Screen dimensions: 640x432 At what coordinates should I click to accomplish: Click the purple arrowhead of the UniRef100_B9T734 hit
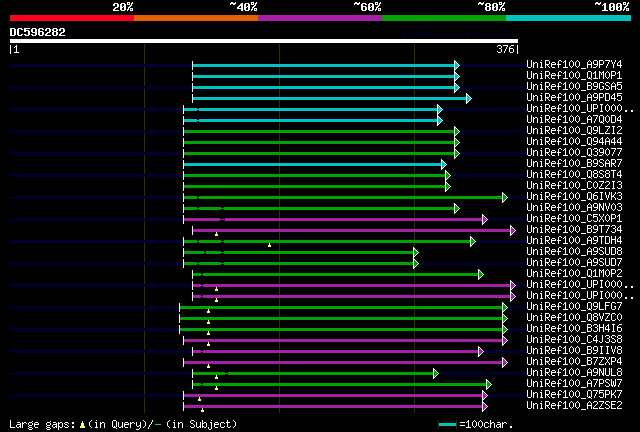coord(513,231)
